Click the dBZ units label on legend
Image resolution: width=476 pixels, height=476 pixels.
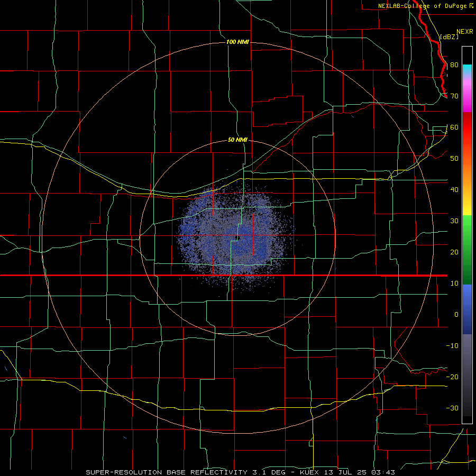click(449, 36)
